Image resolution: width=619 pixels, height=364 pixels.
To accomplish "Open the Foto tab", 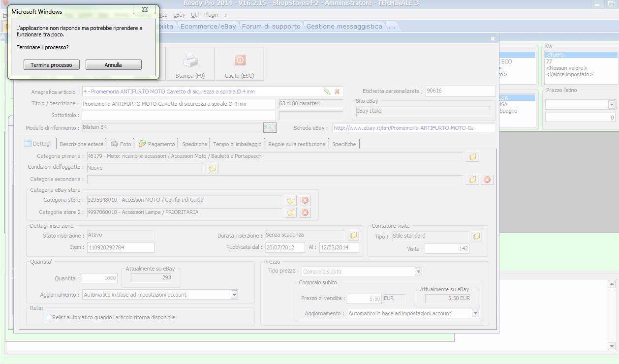I will click(122, 144).
